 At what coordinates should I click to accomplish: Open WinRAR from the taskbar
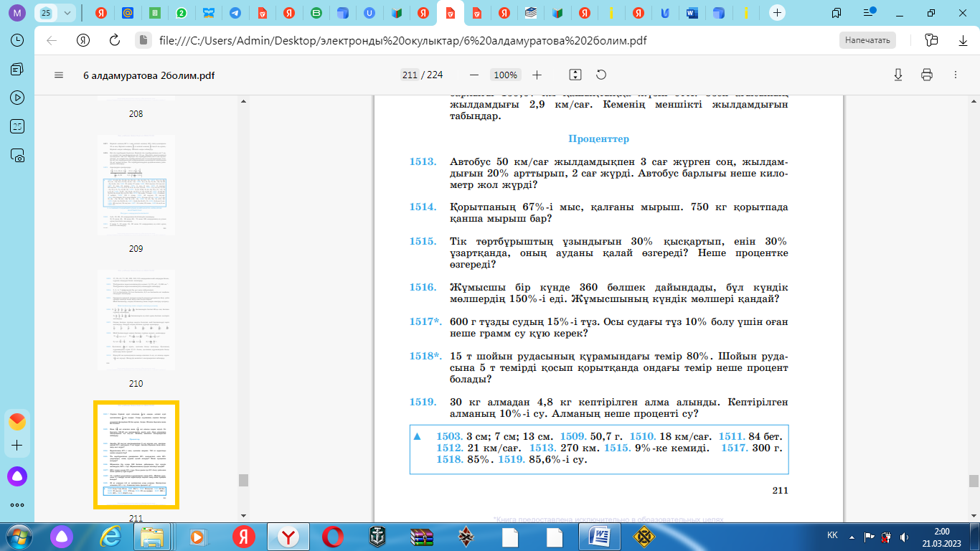click(x=422, y=536)
